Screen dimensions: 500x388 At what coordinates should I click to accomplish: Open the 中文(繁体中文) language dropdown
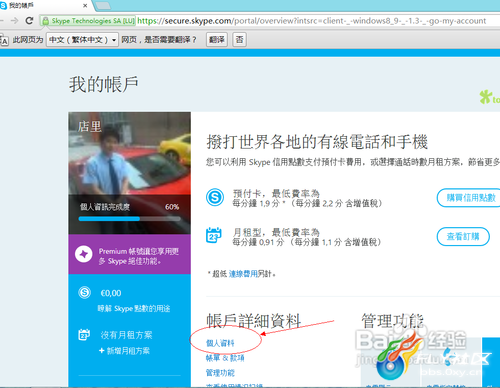(82, 40)
